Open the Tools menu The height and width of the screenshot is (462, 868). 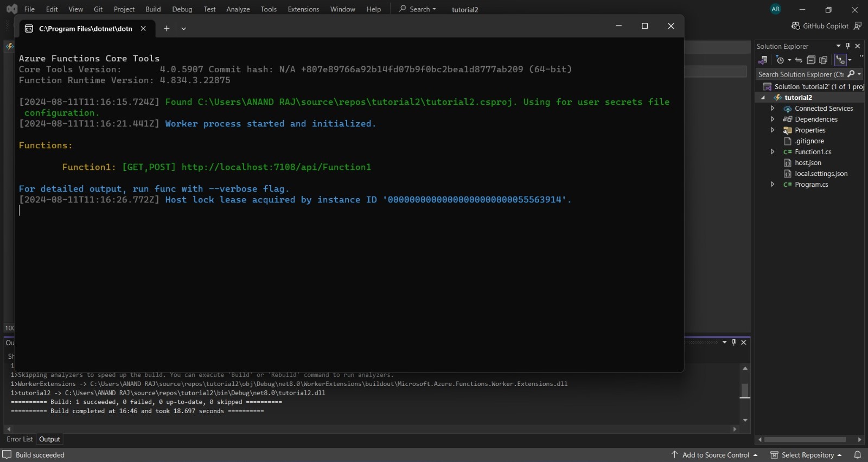269,9
